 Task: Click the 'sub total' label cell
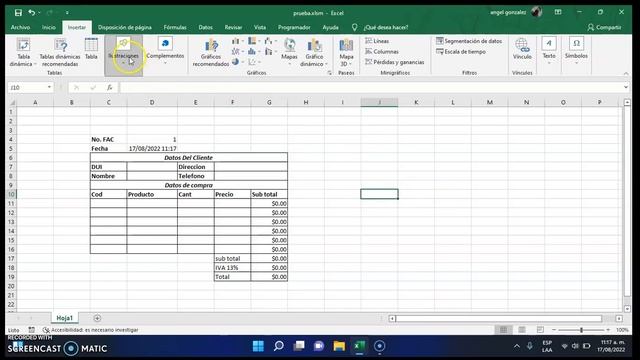point(232,258)
